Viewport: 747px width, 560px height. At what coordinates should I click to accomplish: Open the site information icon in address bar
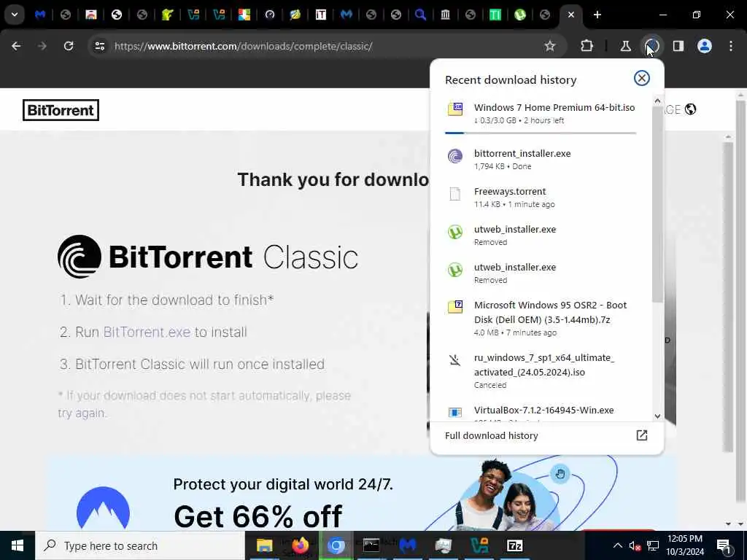point(99,46)
